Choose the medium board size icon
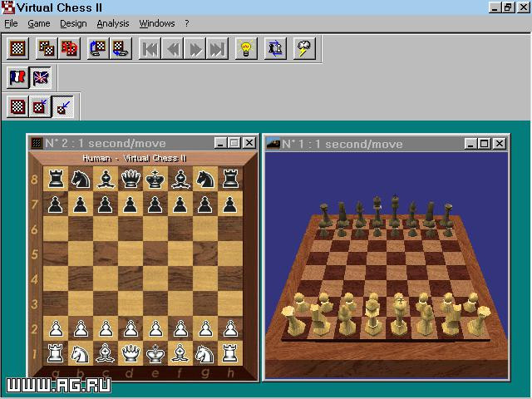Screen dimensions: 532x399 [x=40, y=106]
